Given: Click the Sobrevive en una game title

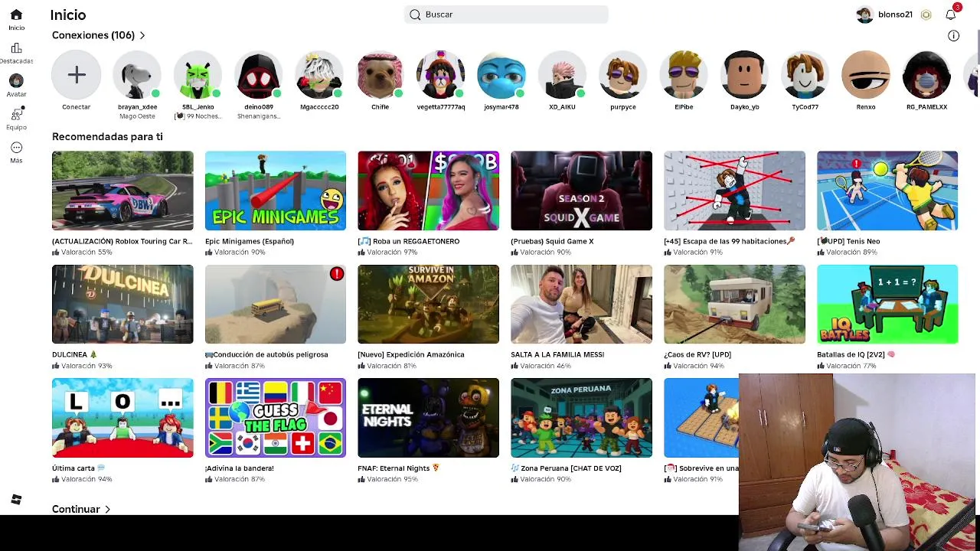Looking at the screenshot, I should pos(701,468).
